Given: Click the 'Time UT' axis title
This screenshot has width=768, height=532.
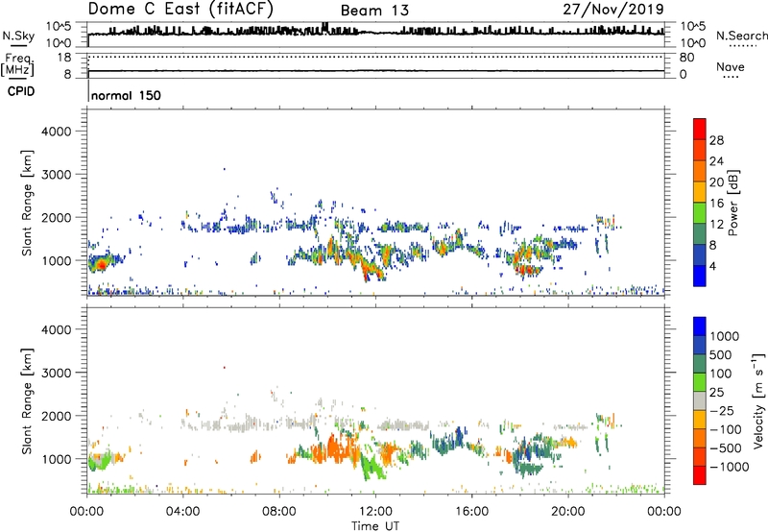Looking at the screenshot, I should coord(375,526).
